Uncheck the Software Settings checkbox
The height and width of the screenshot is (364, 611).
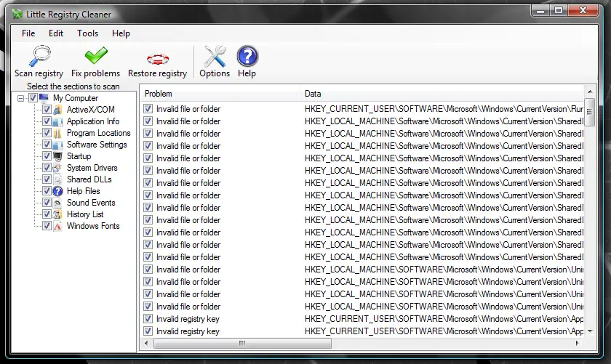47,145
